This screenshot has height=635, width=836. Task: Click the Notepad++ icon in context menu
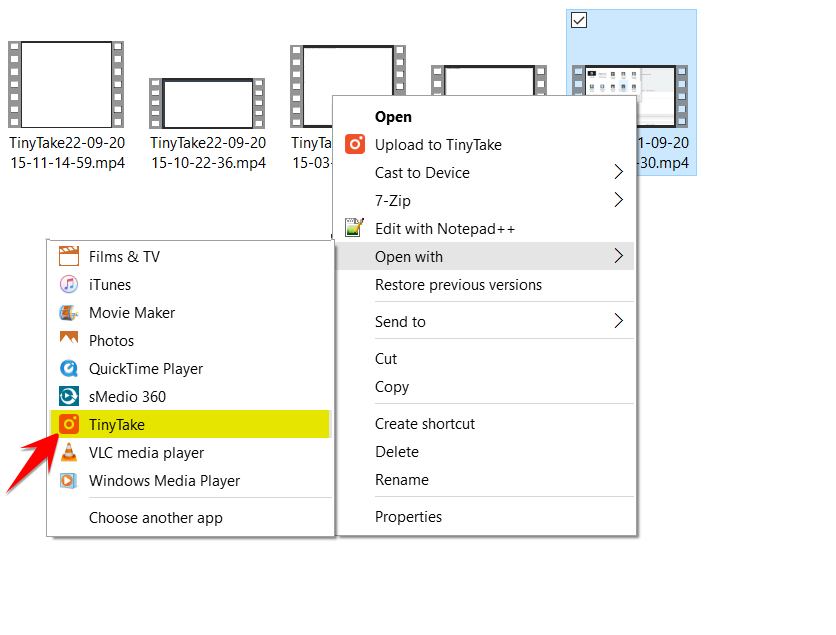click(355, 228)
